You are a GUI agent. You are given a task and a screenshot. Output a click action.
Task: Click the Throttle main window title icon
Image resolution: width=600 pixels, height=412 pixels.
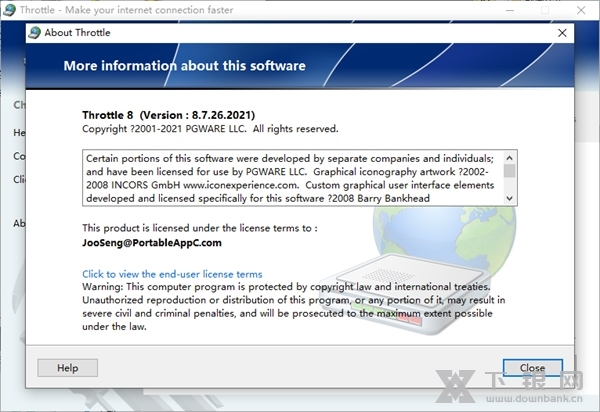coord(9,10)
